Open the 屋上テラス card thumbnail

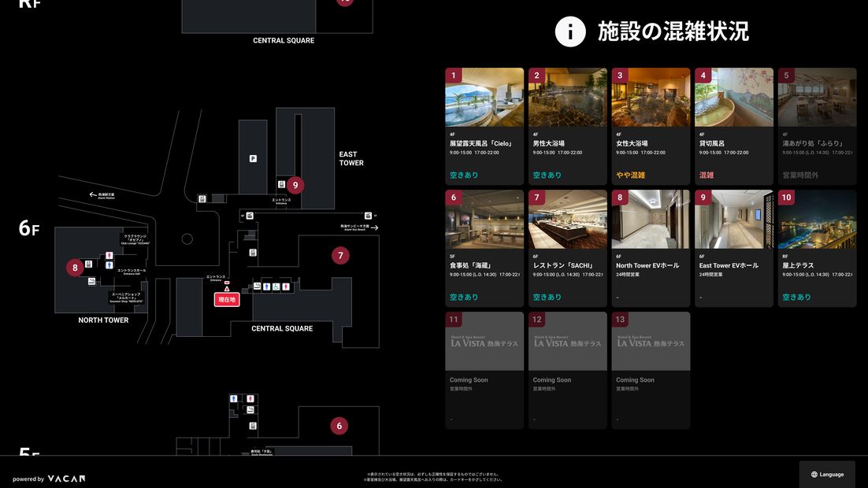coord(817,219)
